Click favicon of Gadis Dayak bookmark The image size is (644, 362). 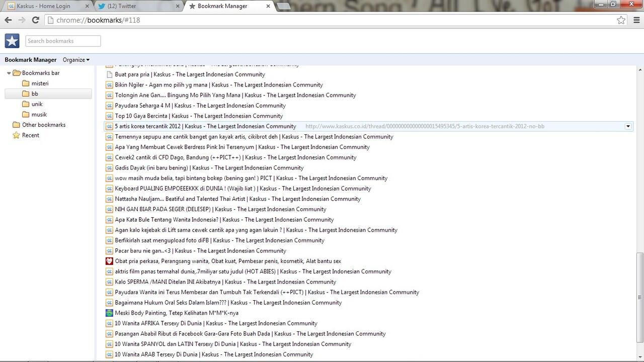pyautogui.click(x=109, y=167)
